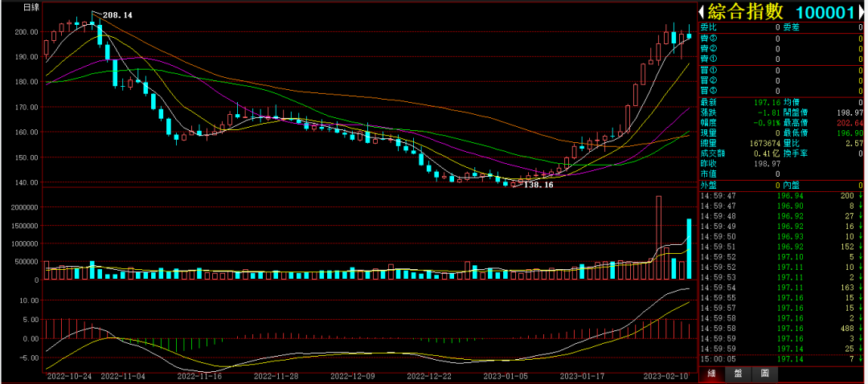Click the stock code 100001

[825, 12]
